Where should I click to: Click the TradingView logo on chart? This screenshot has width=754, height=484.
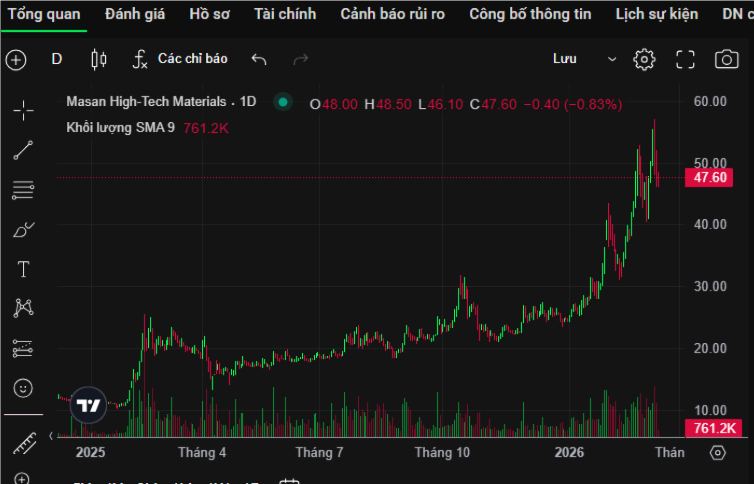(88, 405)
